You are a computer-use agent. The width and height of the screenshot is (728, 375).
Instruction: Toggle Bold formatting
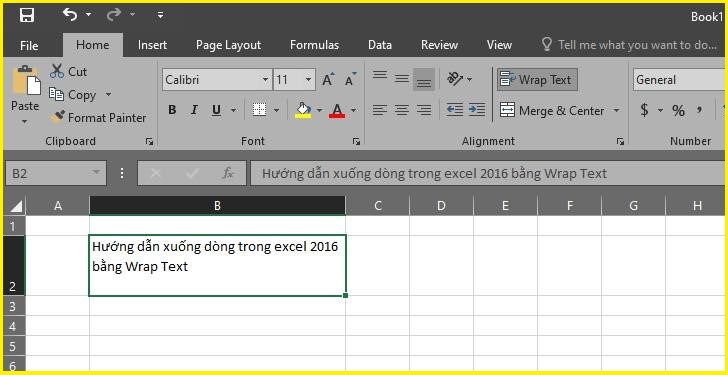coord(172,110)
